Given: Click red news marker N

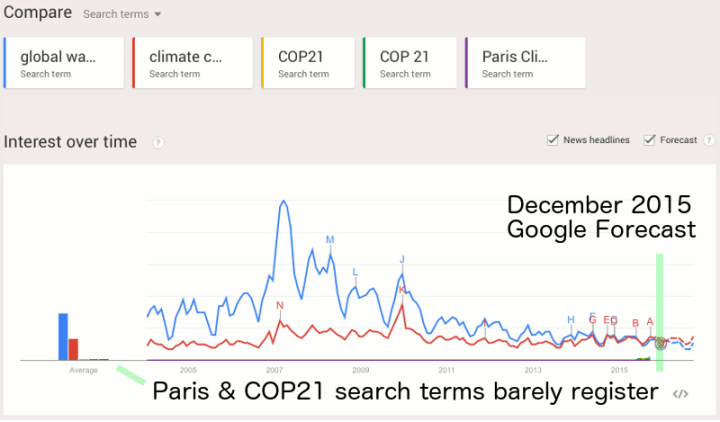Looking at the screenshot, I should (280, 305).
